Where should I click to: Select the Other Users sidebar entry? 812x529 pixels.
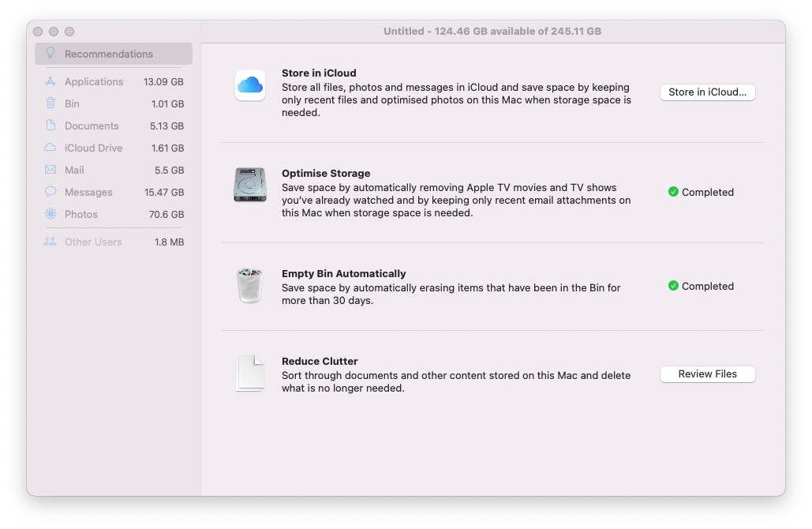click(114, 242)
